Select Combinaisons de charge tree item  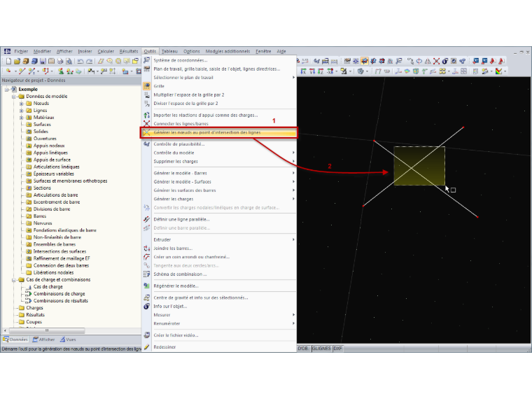pos(59,294)
